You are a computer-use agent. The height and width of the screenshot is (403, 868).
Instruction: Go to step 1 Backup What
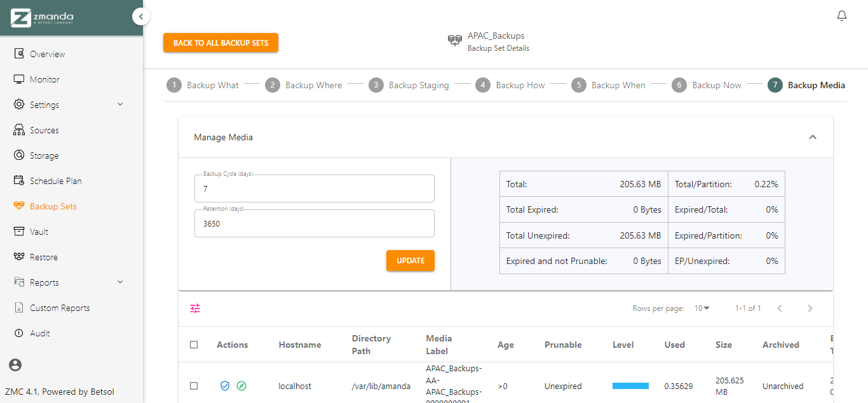[x=203, y=85]
